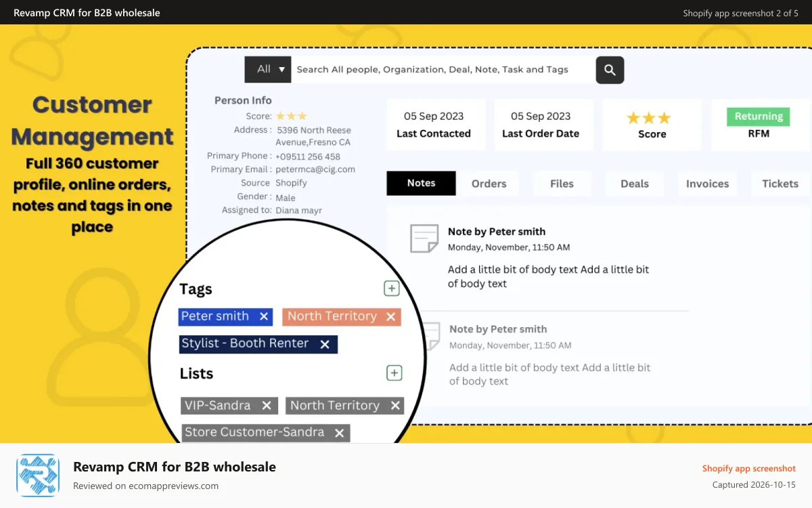812x508 pixels.
Task: Click the navy Stylist - Booth Renter tag
Action: click(258, 343)
